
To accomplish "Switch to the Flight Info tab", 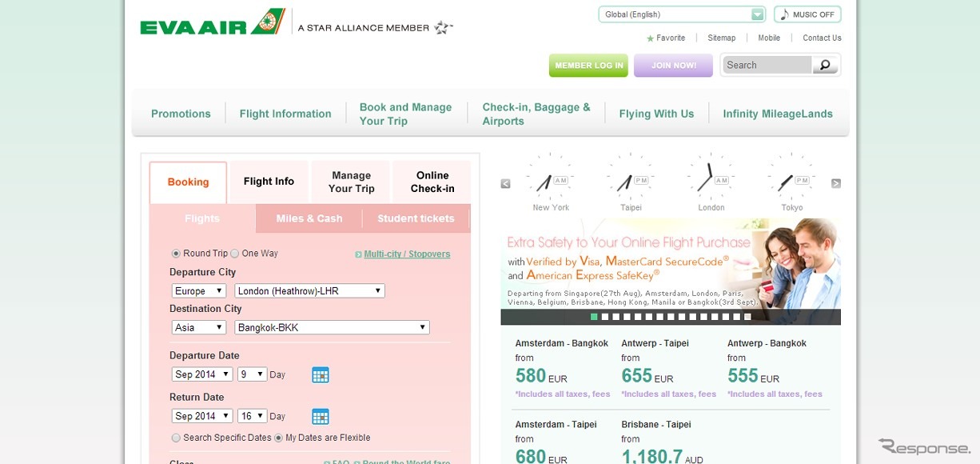I will click(269, 182).
